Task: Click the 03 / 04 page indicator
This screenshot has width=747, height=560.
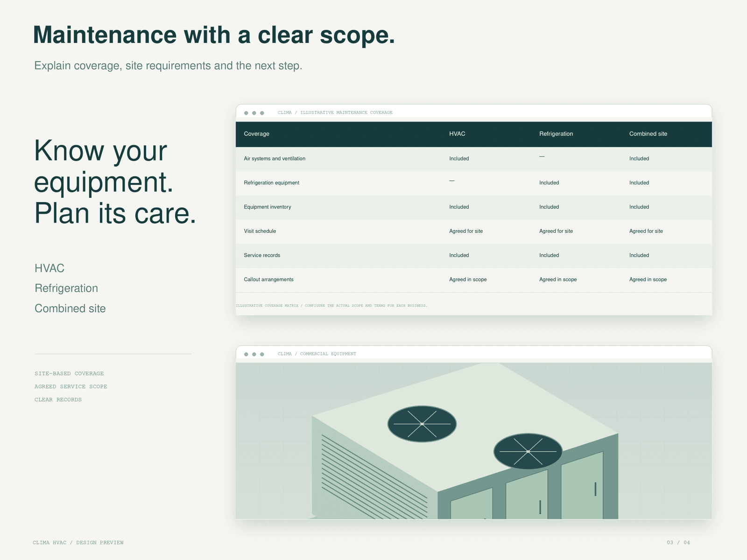Action: click(678, 542)
